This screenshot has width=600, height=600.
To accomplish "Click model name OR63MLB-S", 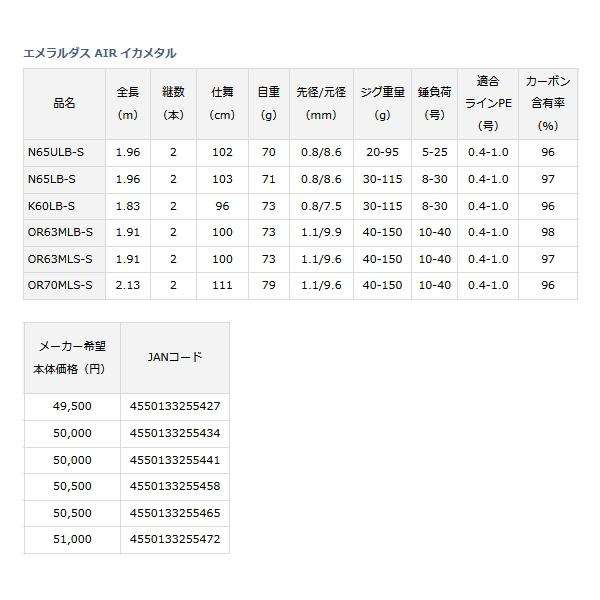I will (x=60, y=232).
